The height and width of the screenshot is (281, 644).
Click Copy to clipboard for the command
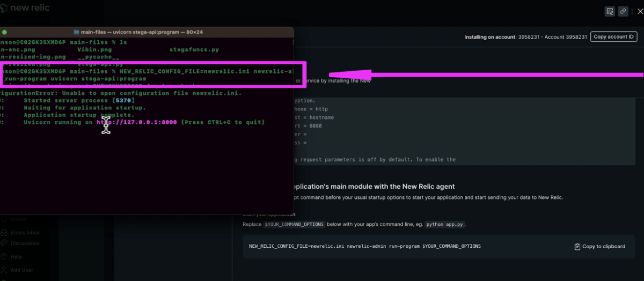click(603, 247)
